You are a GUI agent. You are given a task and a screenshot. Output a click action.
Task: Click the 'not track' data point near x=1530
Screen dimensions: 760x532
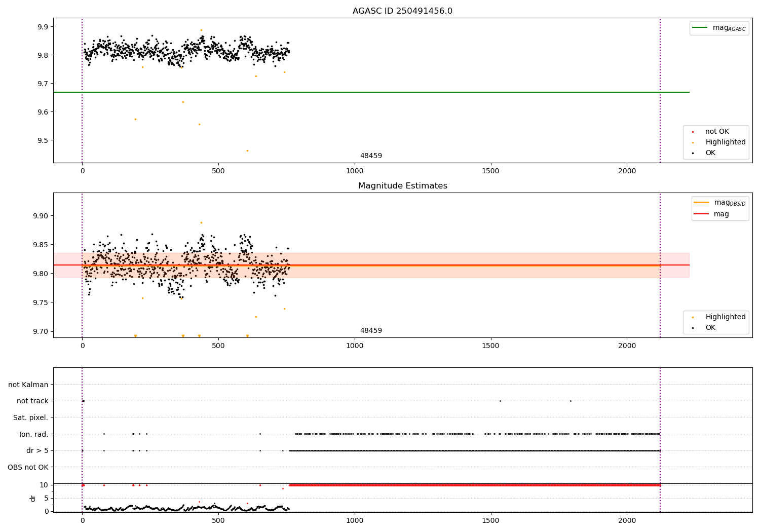(x=500, y=401)
